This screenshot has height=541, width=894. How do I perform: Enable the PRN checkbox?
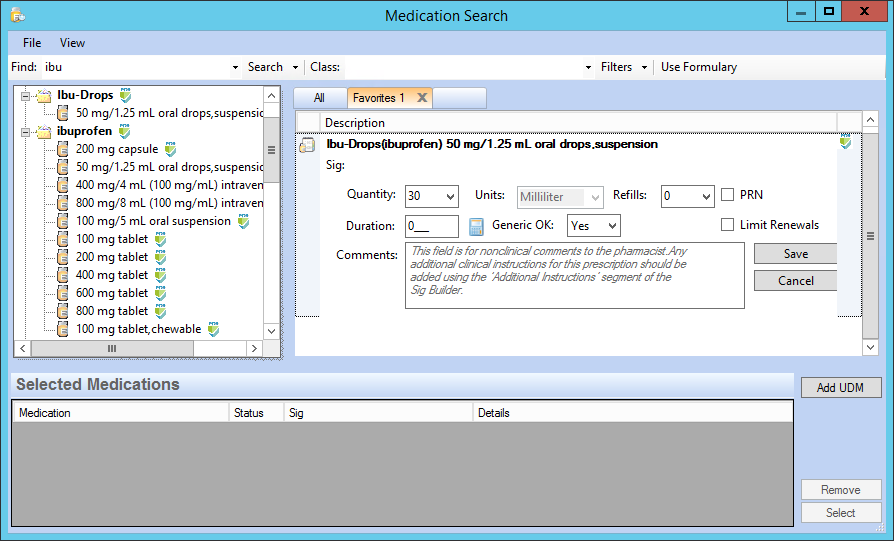pos(728,195)
